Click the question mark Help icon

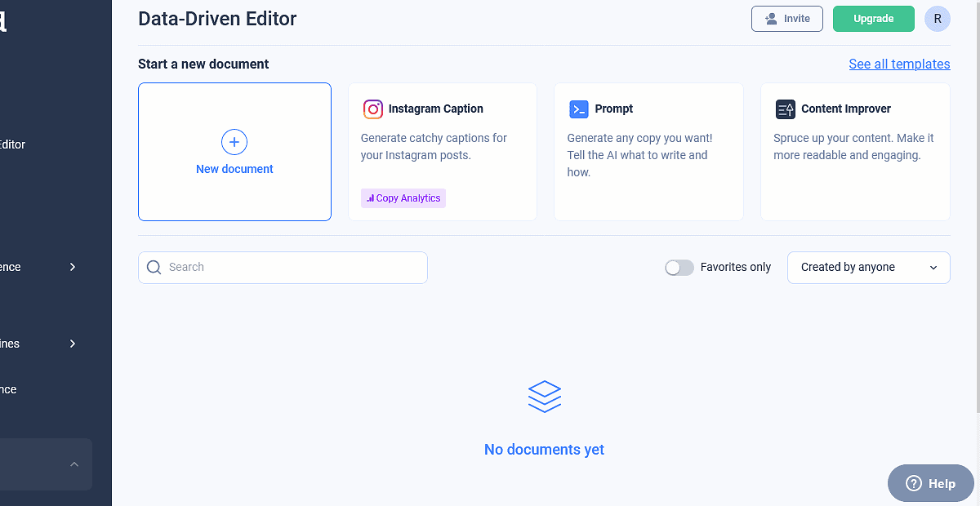pyautogui.click(x=914, y=483)
